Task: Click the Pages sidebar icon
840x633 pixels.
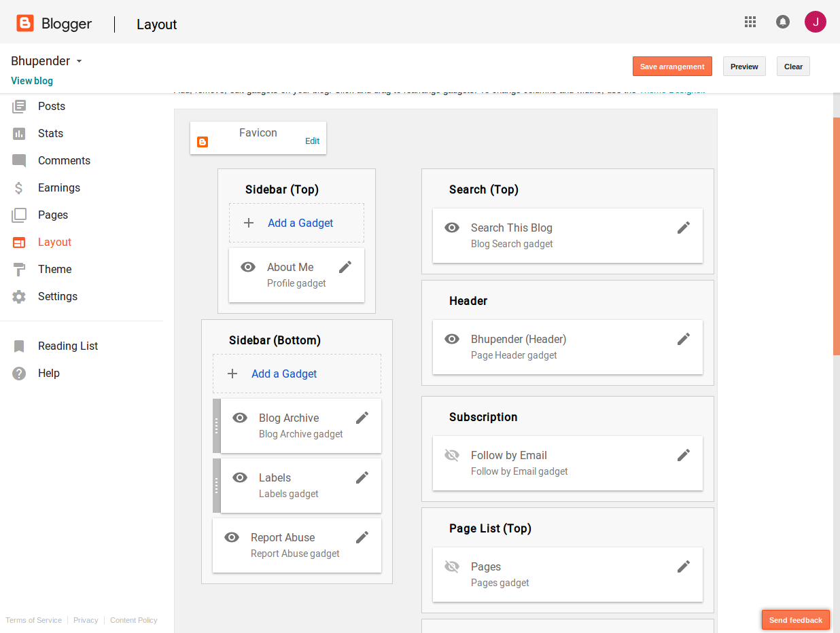Action: pyautogui.click(x=19, y=215)
